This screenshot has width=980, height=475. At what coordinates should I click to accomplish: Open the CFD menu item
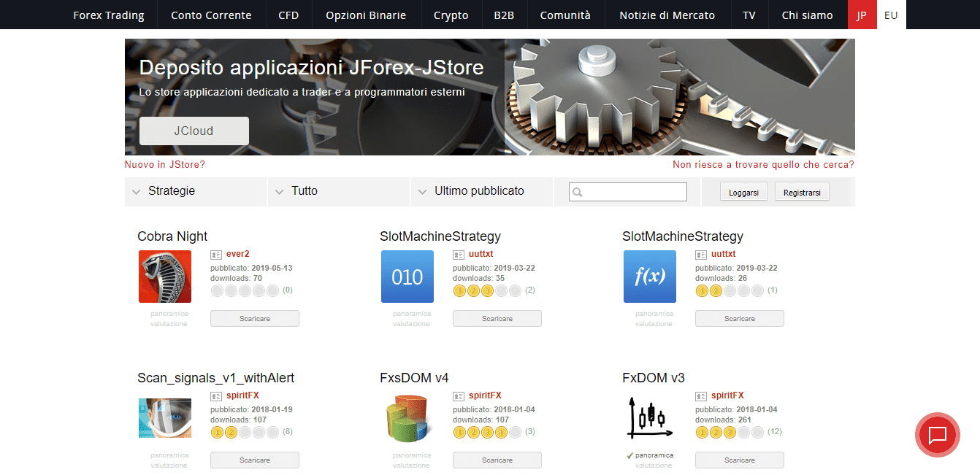[x=288, y=15]
